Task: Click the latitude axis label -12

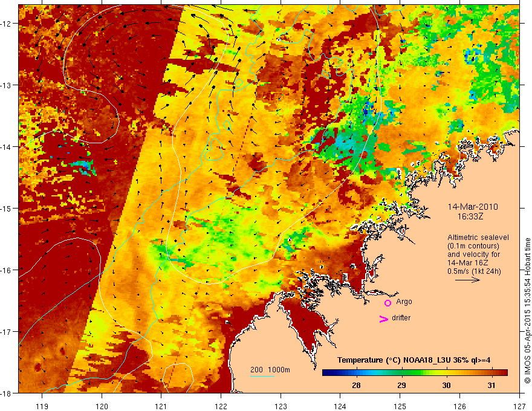Action: click(x=6, y=24)
